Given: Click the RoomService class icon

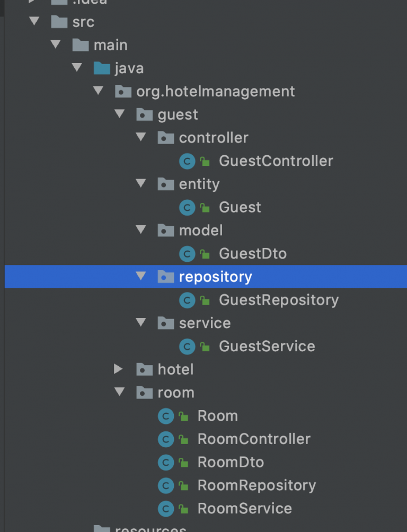Looking at the screenshot, I should [x=166, y=508].
